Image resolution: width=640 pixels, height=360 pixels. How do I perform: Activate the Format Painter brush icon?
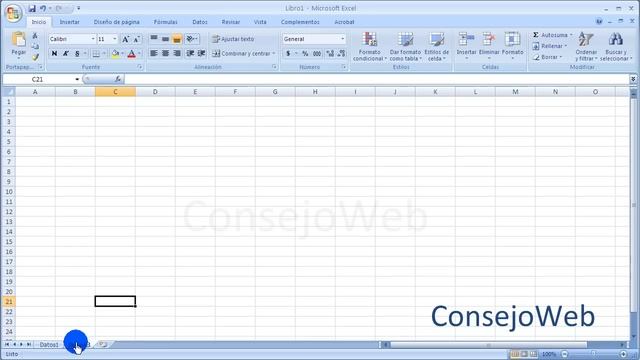coord(35,57)
